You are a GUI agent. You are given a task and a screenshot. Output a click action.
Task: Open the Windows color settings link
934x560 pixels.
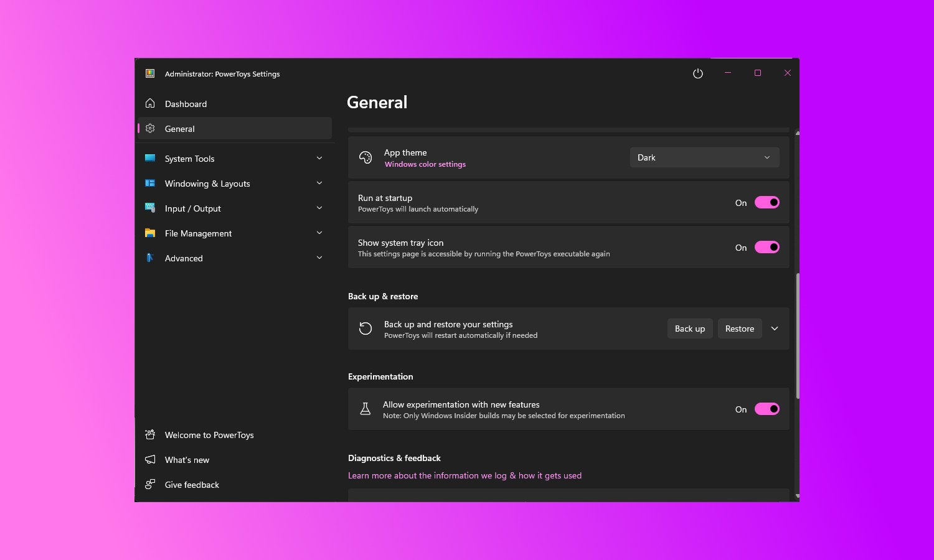(425, 164)
